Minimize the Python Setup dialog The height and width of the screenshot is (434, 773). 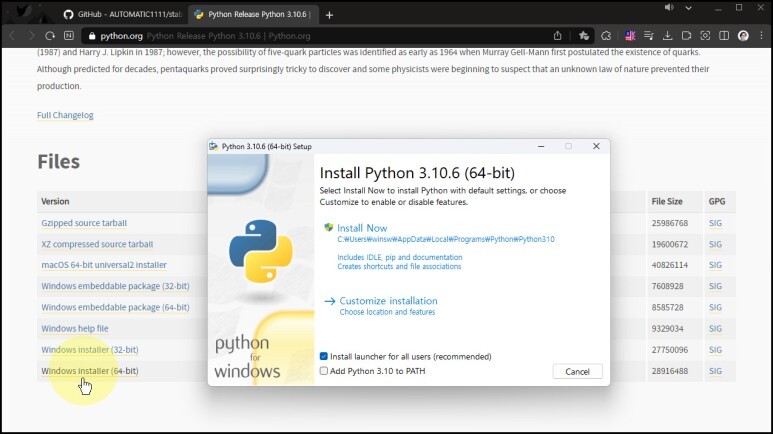pyautogui.click(x=541, y=146)
